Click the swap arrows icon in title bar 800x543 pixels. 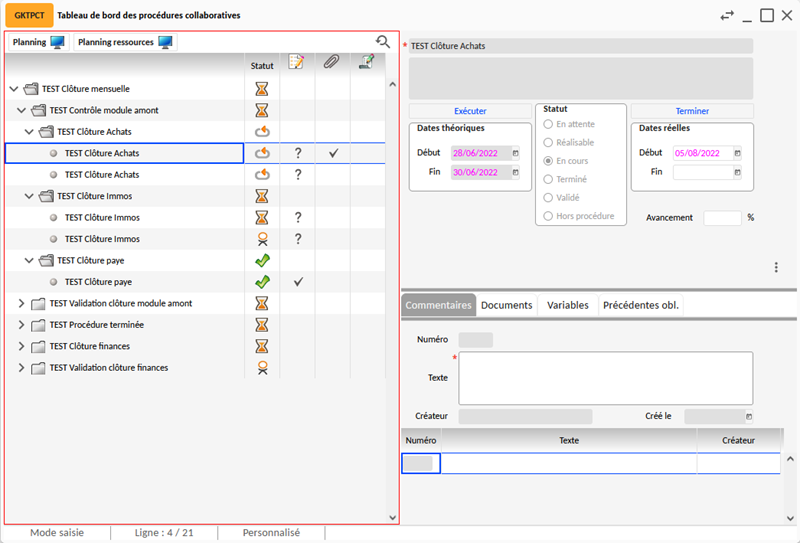pos(727,16)
